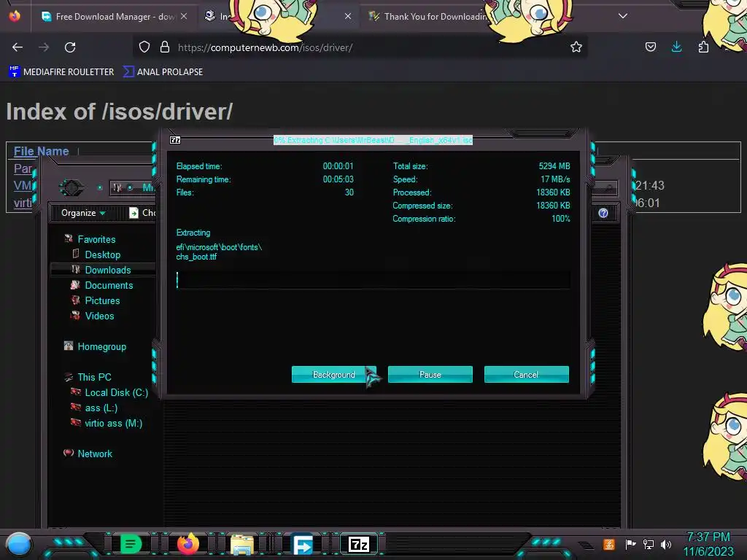
Task: Open Free Download Manager on taskbar
Action: point(302,544)
